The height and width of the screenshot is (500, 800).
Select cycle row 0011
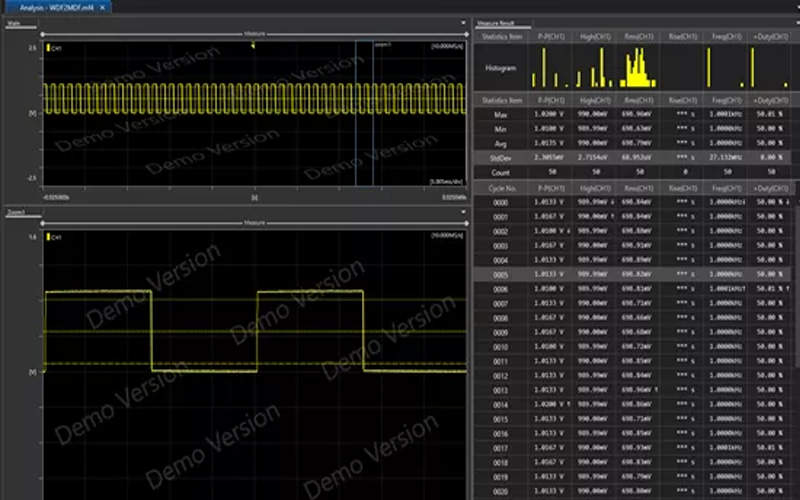633,361
